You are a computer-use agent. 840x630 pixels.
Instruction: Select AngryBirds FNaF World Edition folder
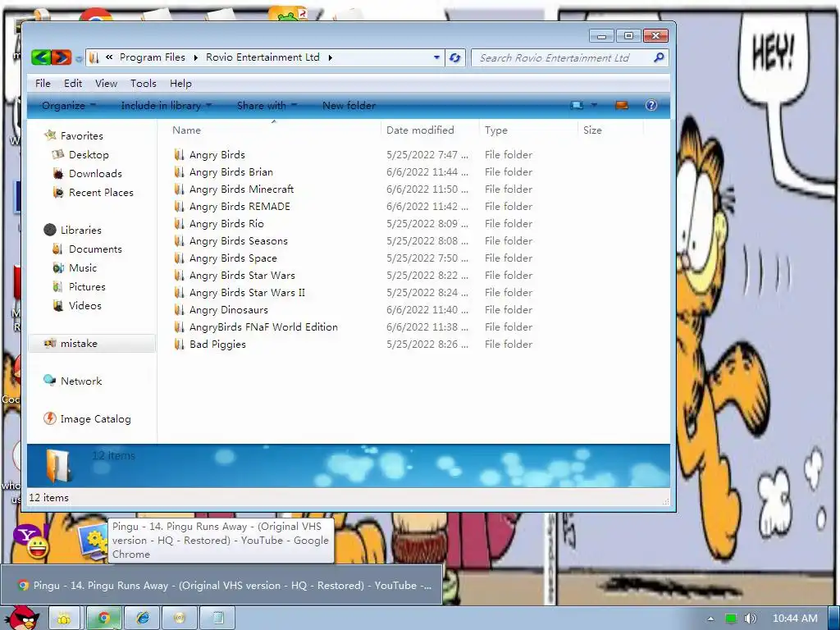pyautogui.click(x=263, y=326)
